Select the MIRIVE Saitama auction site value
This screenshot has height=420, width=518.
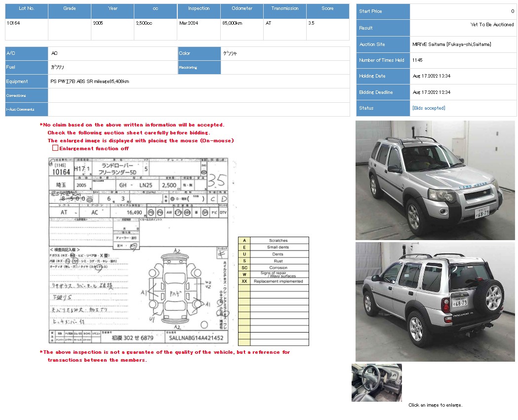pos(452,44)
